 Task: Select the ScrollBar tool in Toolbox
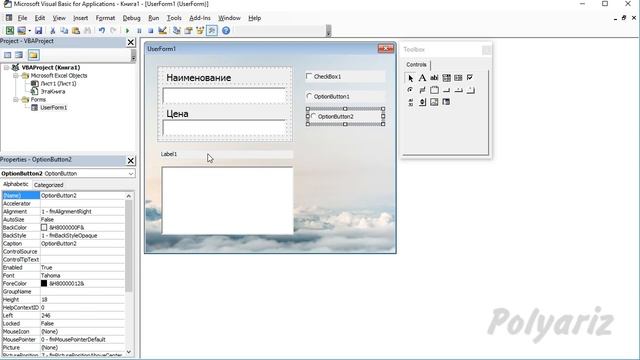pyautogui.click(x=410, y=102)
